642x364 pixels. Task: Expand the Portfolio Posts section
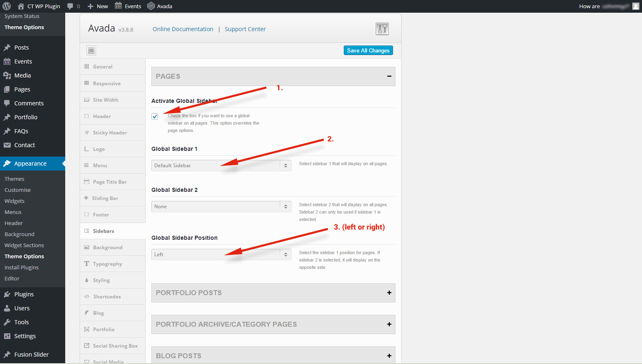click(388, 293)
